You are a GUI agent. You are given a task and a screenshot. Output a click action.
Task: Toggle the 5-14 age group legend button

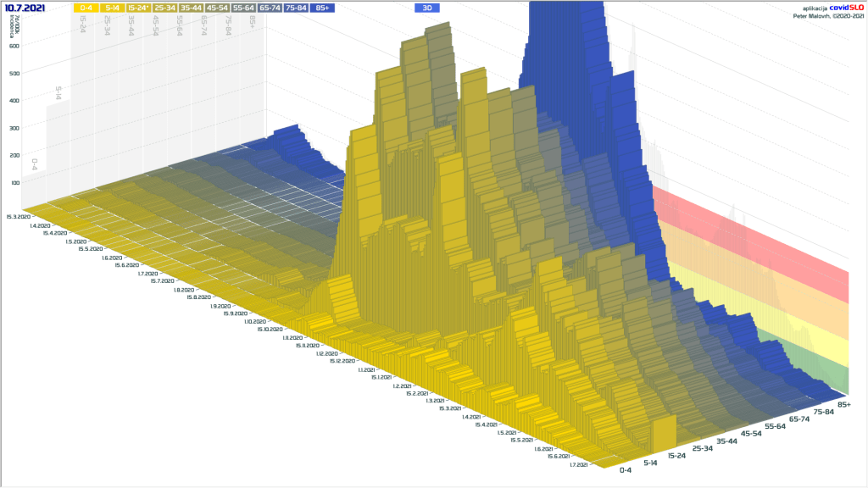pyautogui.click(x=113, y=7)
